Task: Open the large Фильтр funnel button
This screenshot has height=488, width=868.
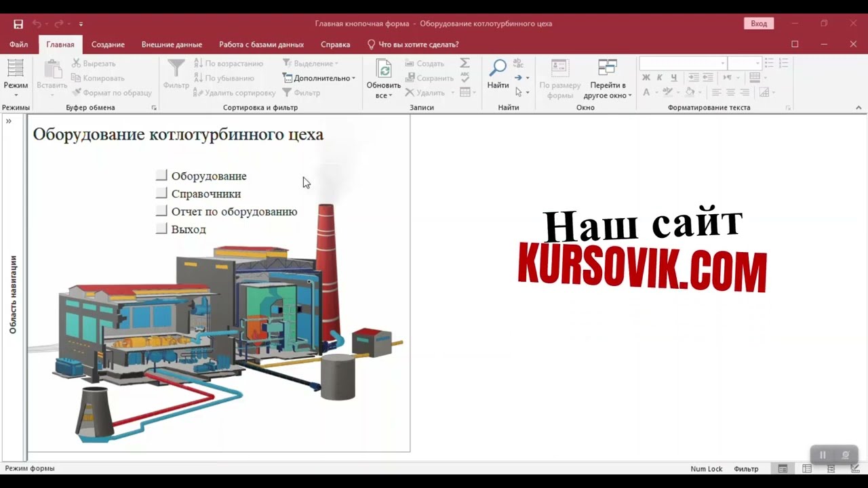Action: pos(176,75)
